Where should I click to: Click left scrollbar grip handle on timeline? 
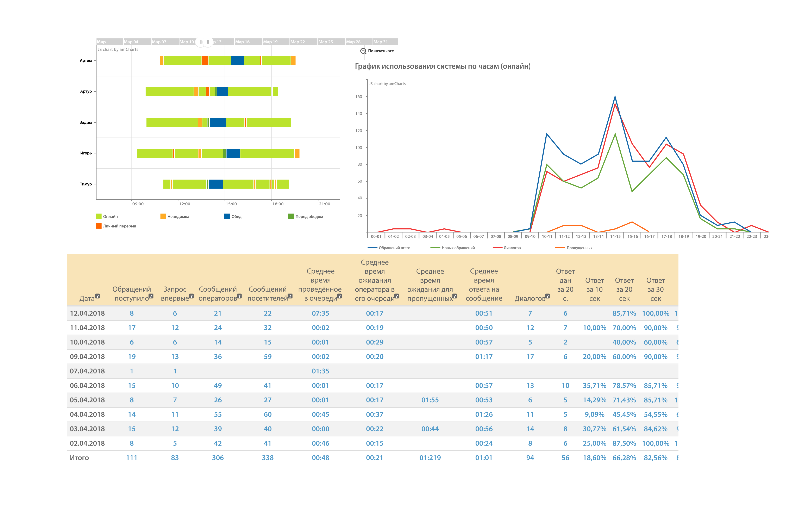(x=200, y=42)
